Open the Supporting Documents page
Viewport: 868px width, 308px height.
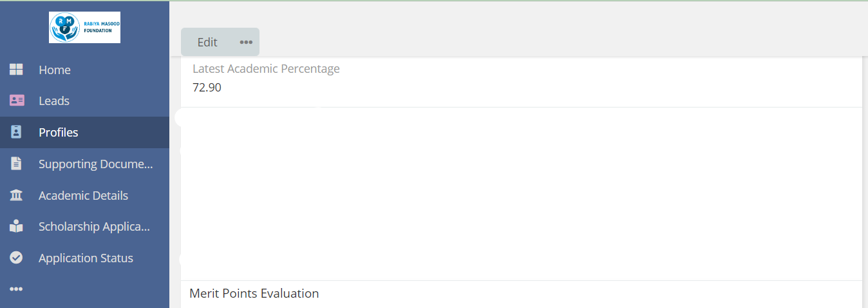(x=95, y=164)
